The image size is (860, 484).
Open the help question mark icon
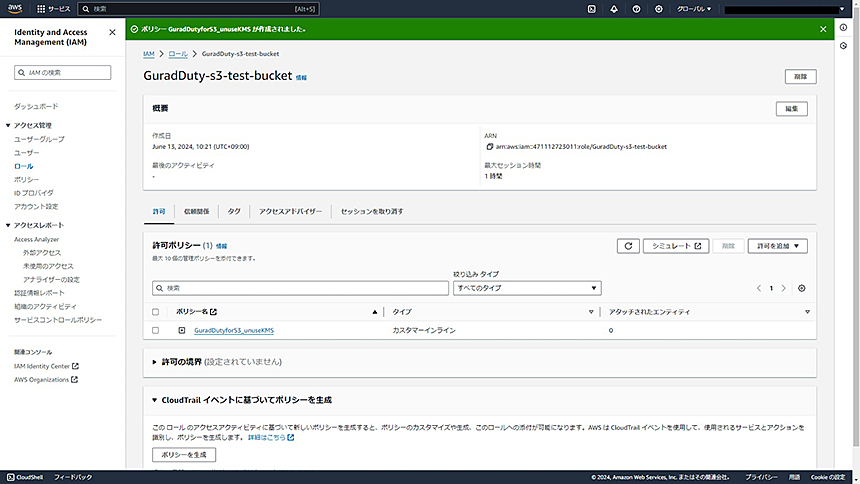click(636, 9)
